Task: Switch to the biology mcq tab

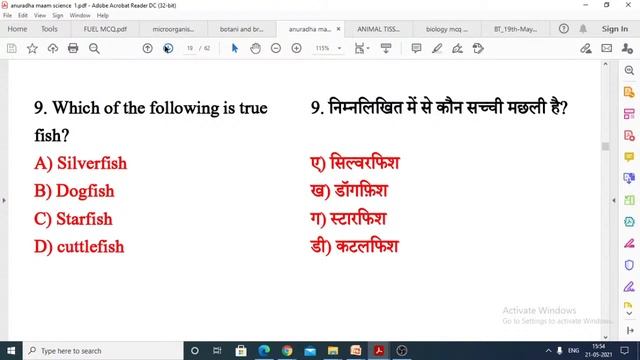Action: point(447,29)
